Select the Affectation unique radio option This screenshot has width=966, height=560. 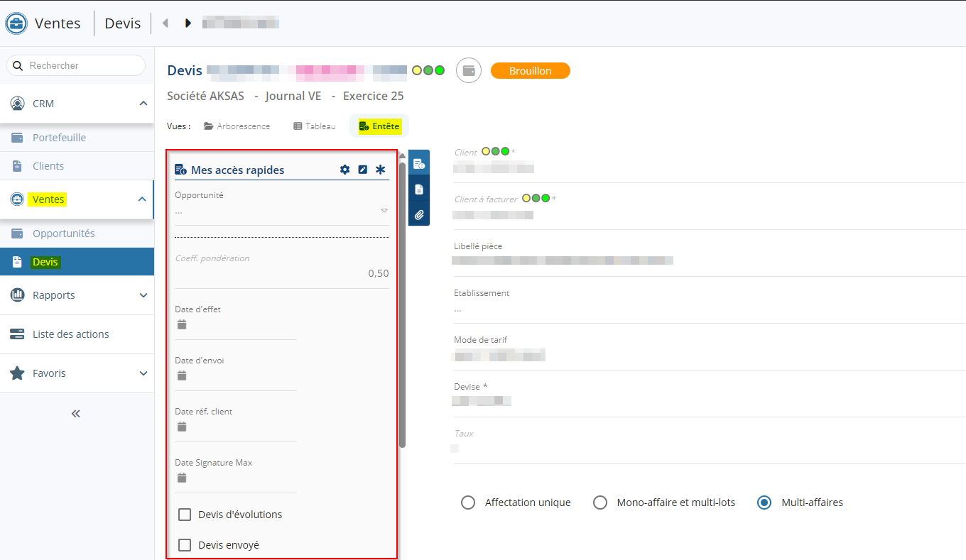468,503
